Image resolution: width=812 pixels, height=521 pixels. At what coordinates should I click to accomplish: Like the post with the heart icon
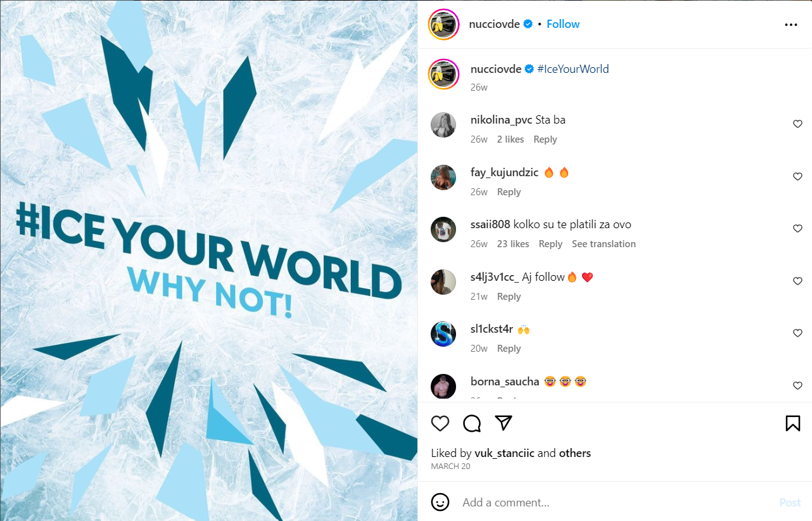(440, 423)
